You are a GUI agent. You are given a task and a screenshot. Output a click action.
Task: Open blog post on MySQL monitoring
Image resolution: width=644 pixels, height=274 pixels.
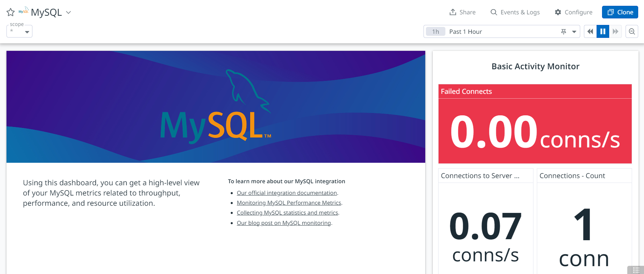284,223
